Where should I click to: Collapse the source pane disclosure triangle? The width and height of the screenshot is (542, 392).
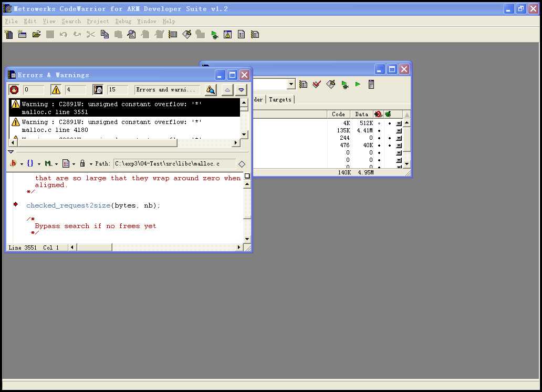pyautogui.click(x=11, y=151)
